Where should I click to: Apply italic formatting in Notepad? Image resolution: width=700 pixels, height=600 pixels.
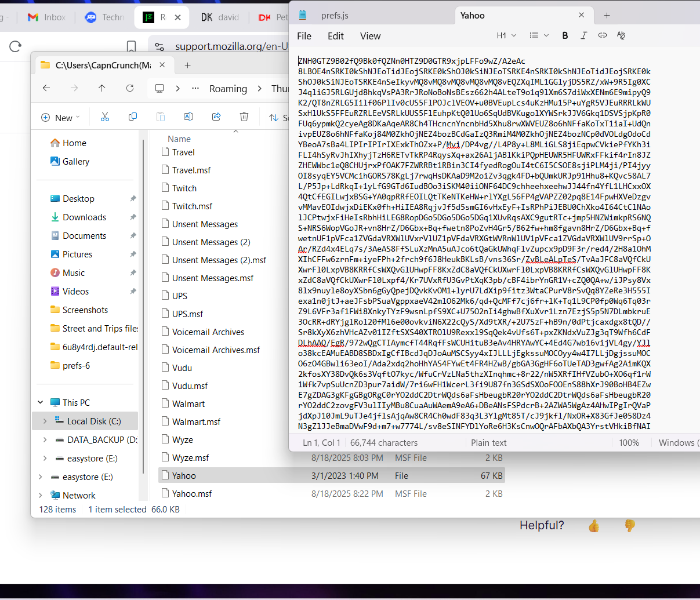pyautogui.click(x=583, y=35)
